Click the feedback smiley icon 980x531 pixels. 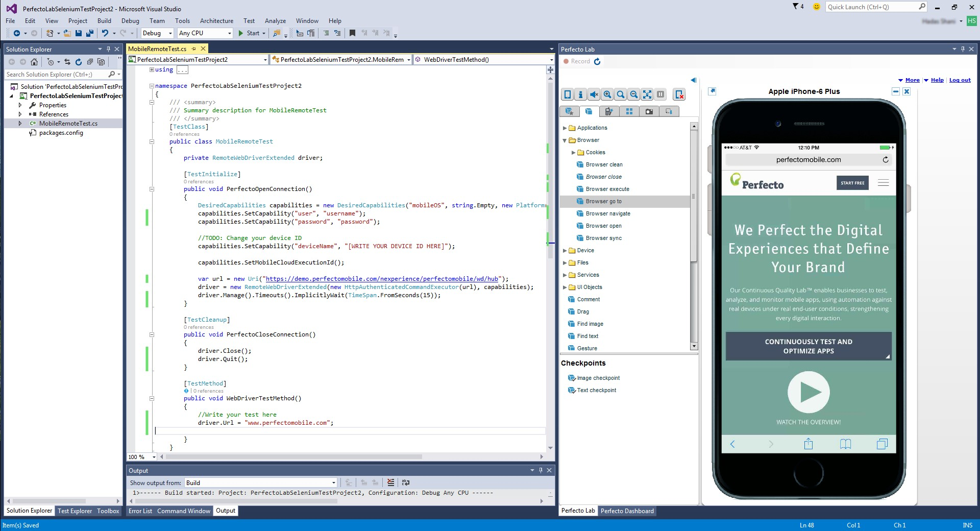[x=816, y=7]
